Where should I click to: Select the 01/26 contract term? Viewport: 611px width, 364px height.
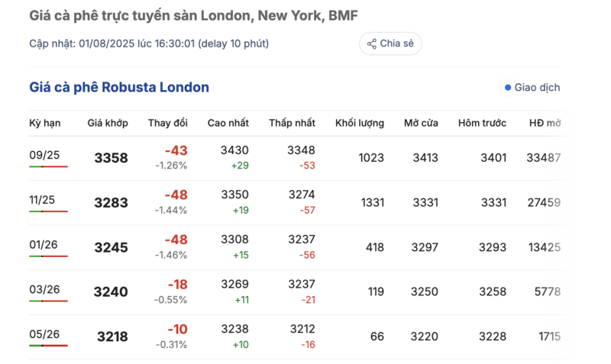pyautogui.click(x=44, y=245)
